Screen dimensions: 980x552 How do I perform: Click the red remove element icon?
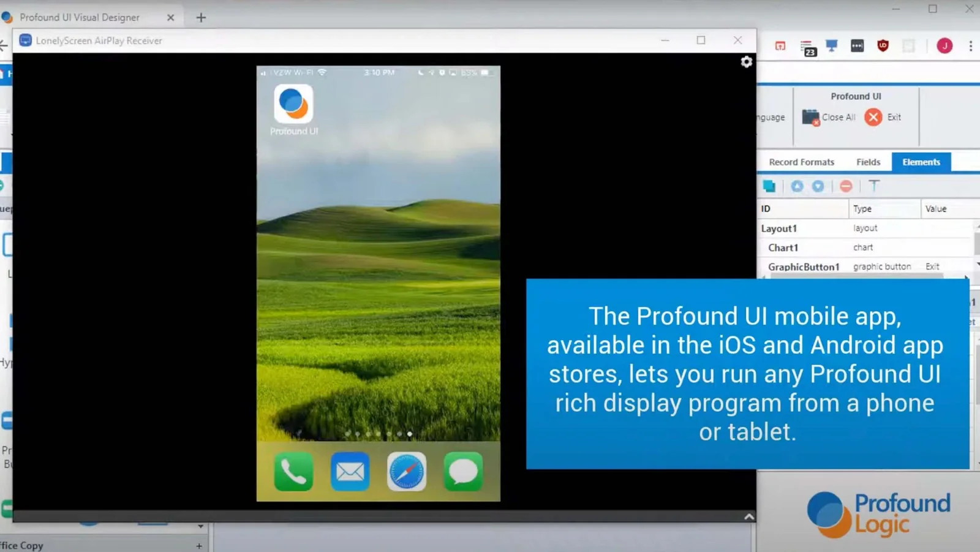846,186
